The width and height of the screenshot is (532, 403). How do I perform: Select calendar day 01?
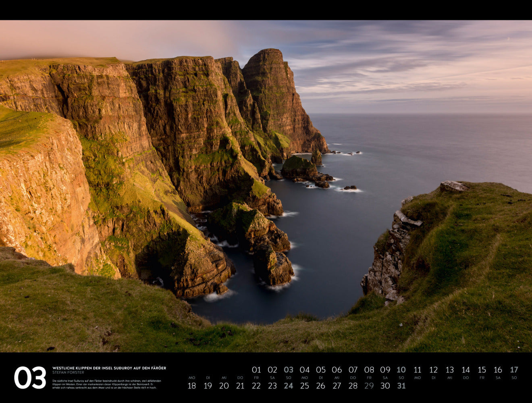(256, 370)
